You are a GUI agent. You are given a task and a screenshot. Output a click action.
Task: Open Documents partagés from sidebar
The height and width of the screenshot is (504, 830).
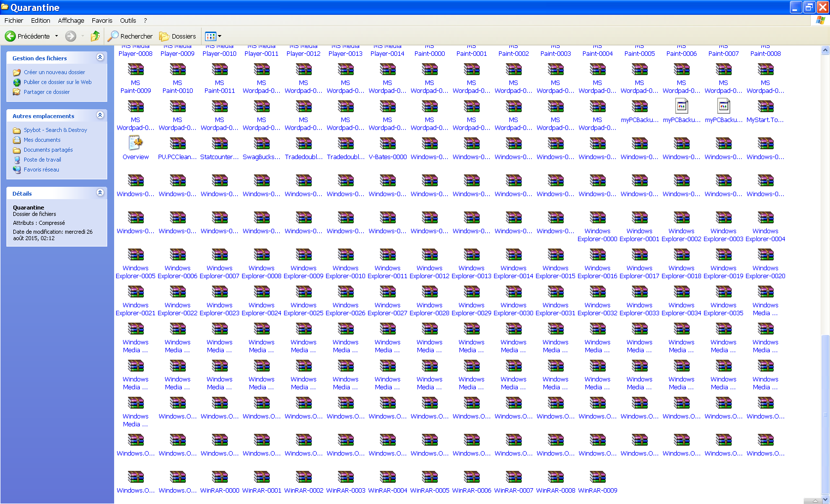(48, 150)
